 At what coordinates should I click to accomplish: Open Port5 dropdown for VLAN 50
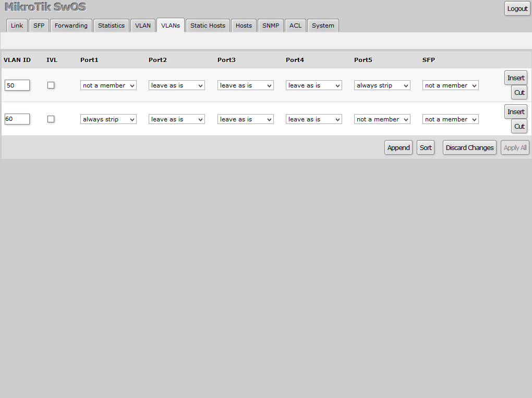(382, 85)
